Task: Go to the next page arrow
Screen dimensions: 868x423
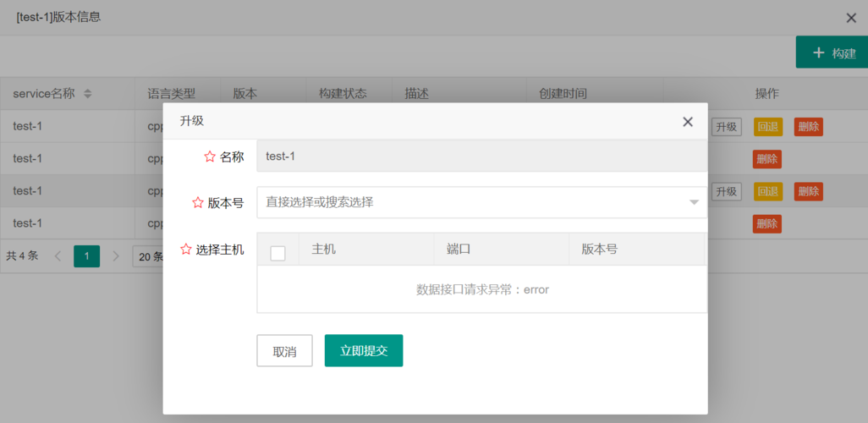Action: click(116, 256)
